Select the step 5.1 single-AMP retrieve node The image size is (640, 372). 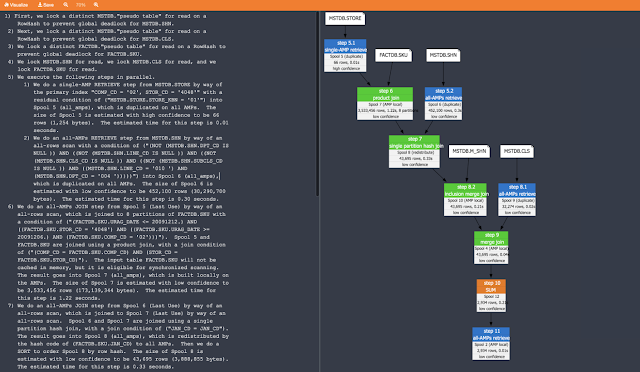[x=345, y=56]
